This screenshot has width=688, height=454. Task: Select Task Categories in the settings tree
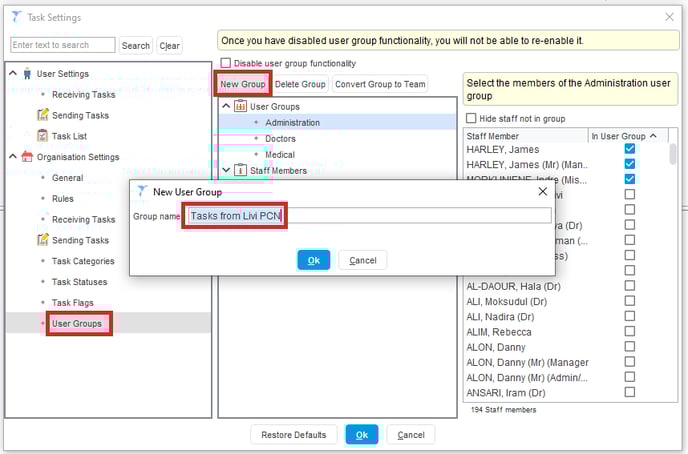tap(83, 261)
